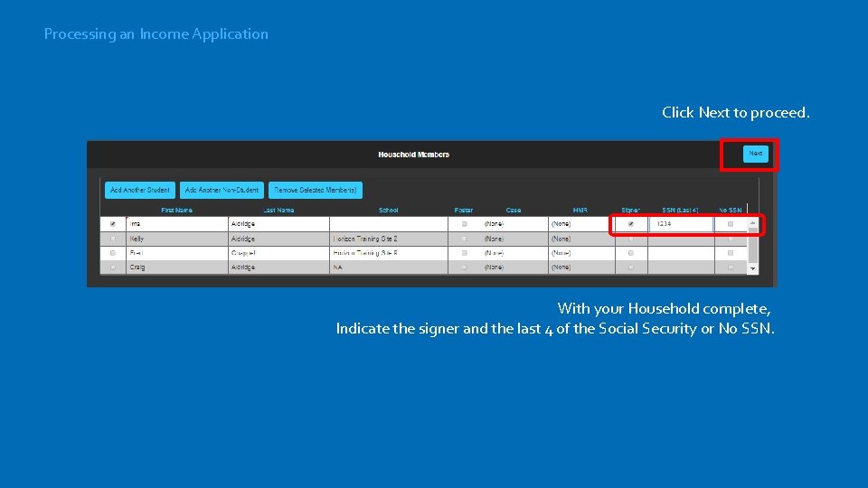Open the HMR dropdown for Fred

(x=581, y=253)
